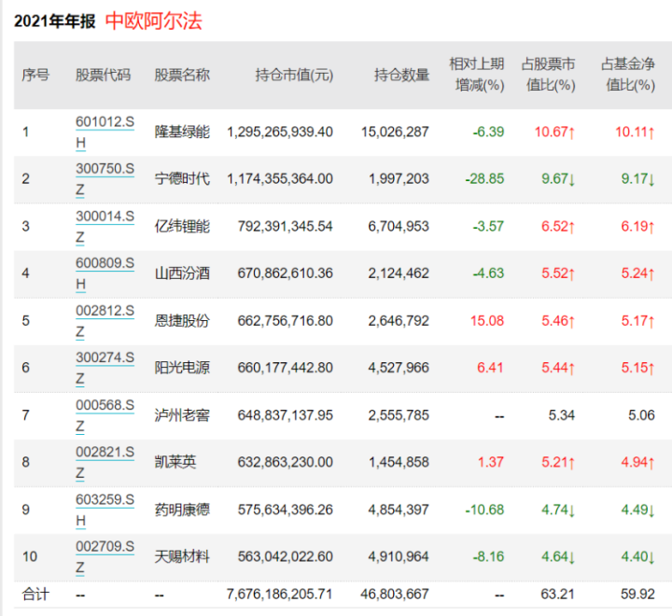The image size is (672, 616).
Task: Click market value 648,837,137.95
Action: [286, 415]
